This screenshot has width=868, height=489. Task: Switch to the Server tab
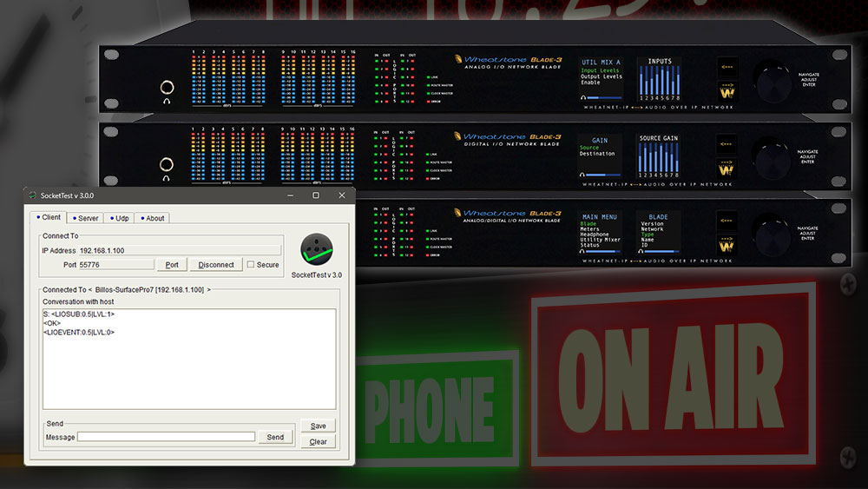[85, 218]
